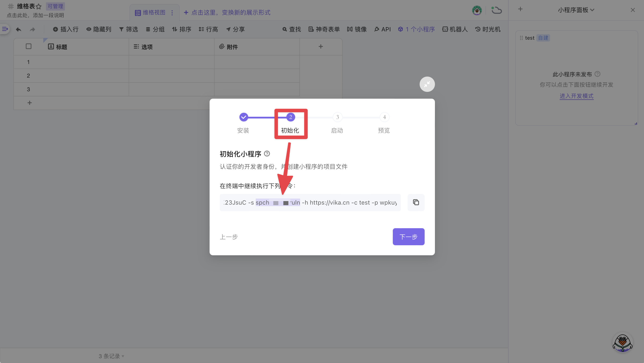Image resolution: width=644 pixels, height=363 pixels.
Task: Click step 1 安装 checkmark
Action: click(243, 117)
